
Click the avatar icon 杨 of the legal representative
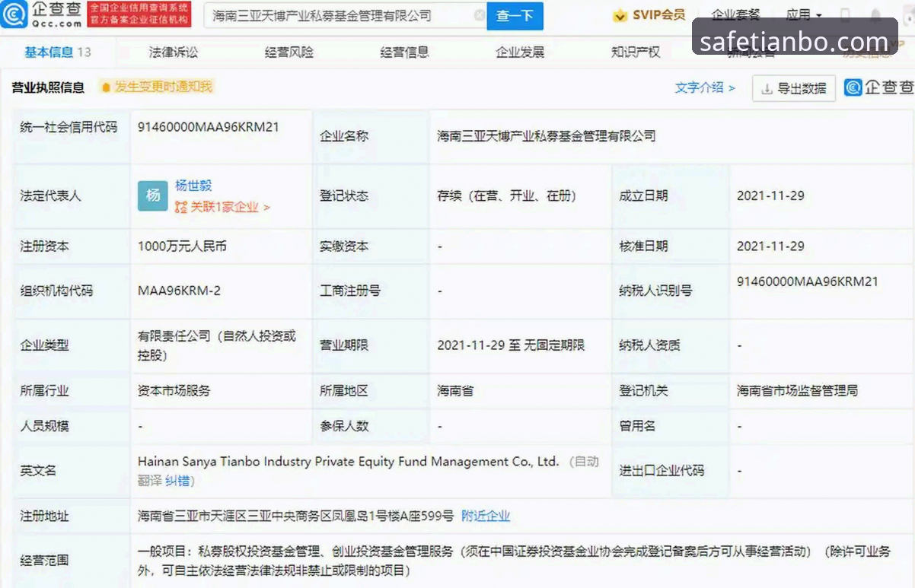point(152,195)
